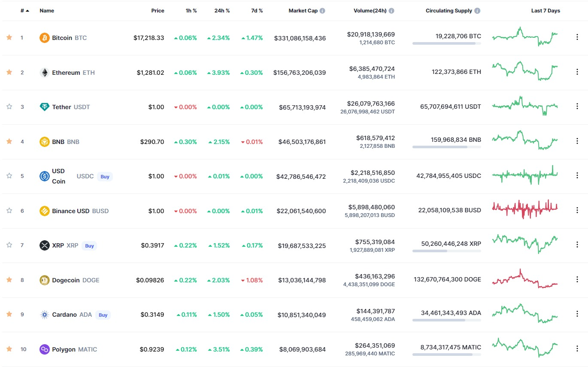Open the Dogecoin name link
588x367 pixels.
click(x=66, y=280)
